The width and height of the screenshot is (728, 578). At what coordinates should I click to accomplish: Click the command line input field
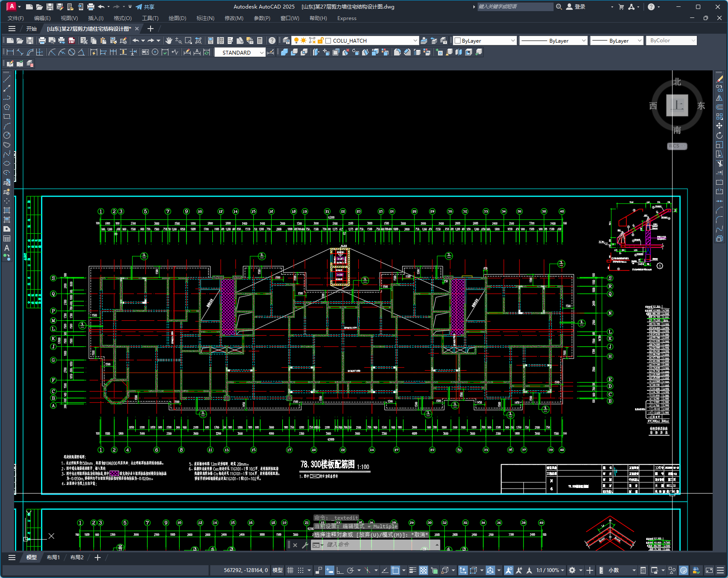(x=379, y=545)
